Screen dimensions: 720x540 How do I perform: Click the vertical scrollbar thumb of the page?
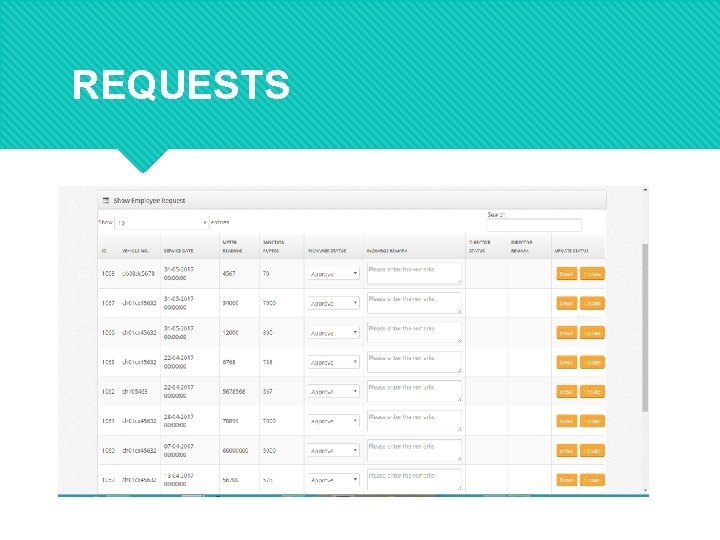pos(645,327)
